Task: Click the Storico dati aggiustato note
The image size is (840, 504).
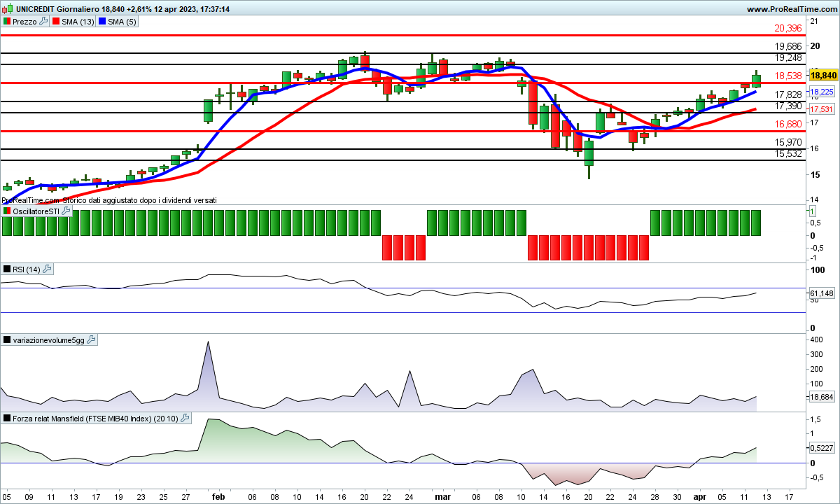Action: (x=109, y=200)
